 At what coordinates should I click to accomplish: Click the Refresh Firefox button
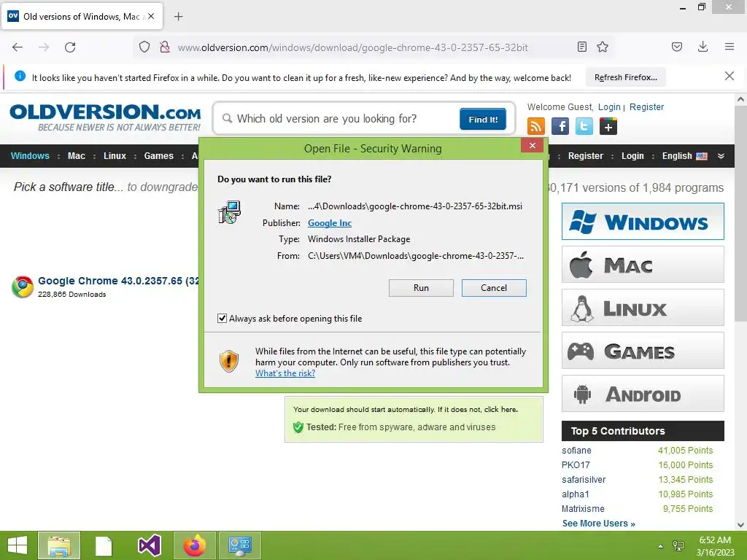tap(625, 77)
